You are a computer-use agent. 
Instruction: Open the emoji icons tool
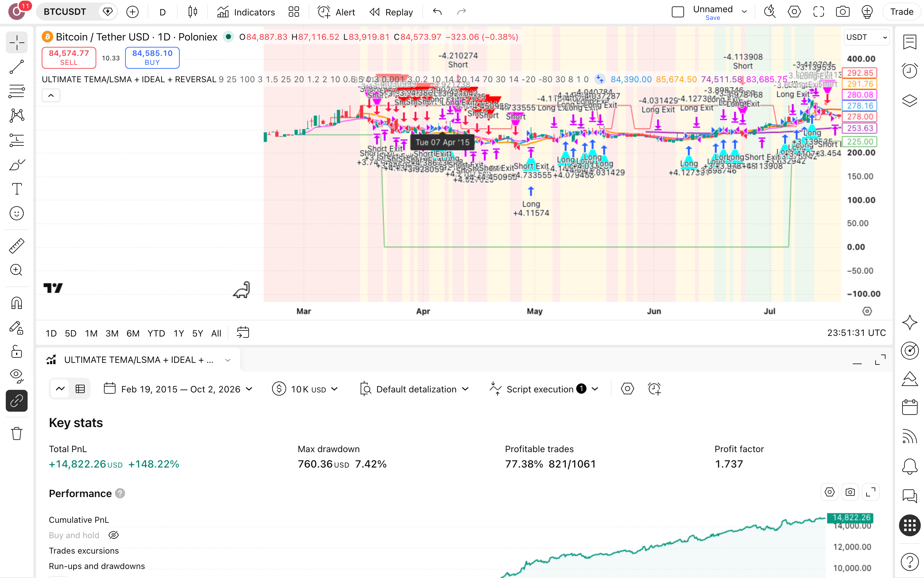point(17,213)
